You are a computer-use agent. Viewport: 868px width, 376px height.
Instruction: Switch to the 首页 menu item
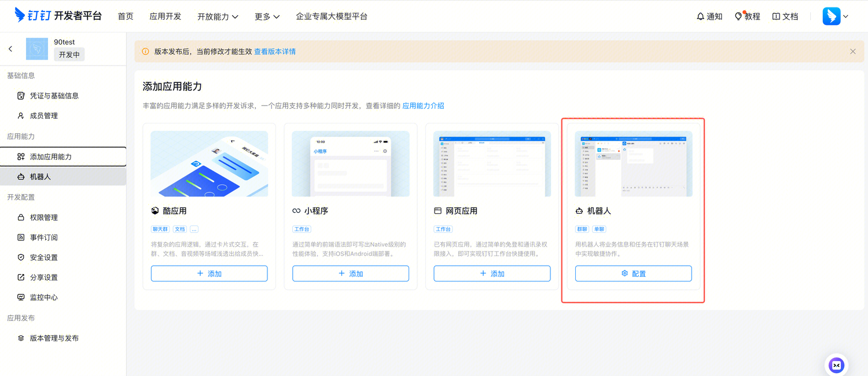[x=125, y=16]
